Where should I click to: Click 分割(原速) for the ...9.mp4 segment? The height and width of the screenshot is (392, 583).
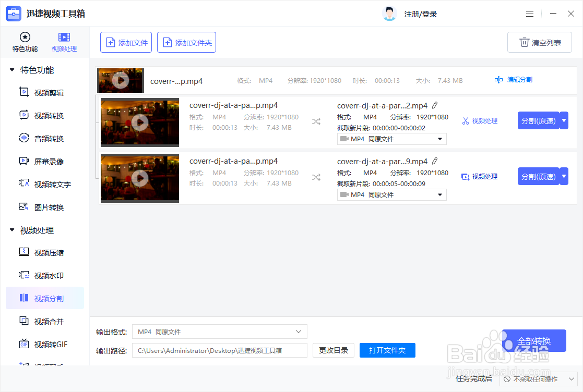point(539,176)
